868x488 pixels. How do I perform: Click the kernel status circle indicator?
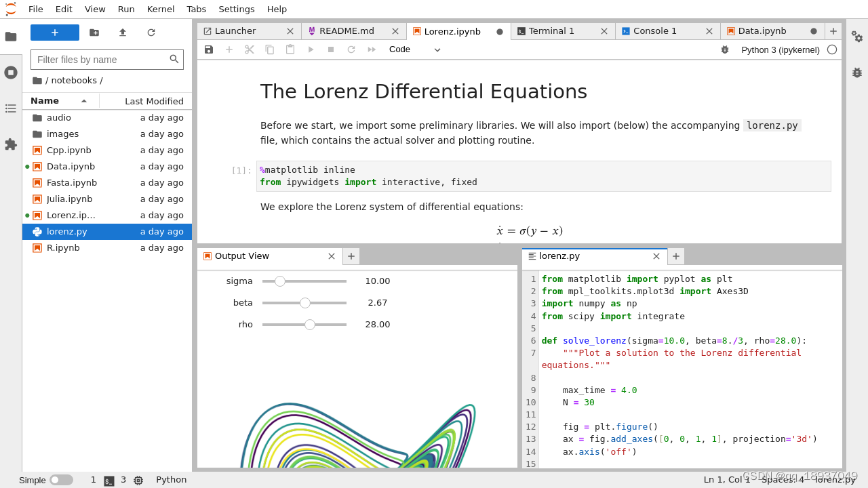[832, 49]
